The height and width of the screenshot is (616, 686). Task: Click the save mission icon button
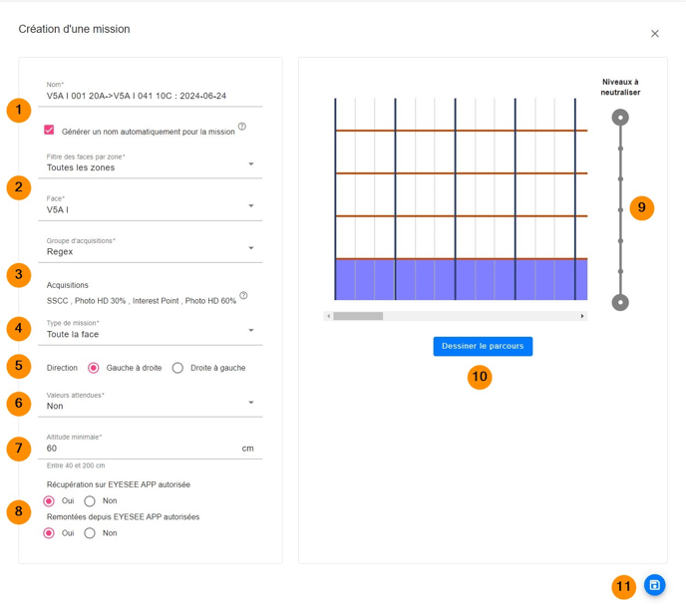654,585
